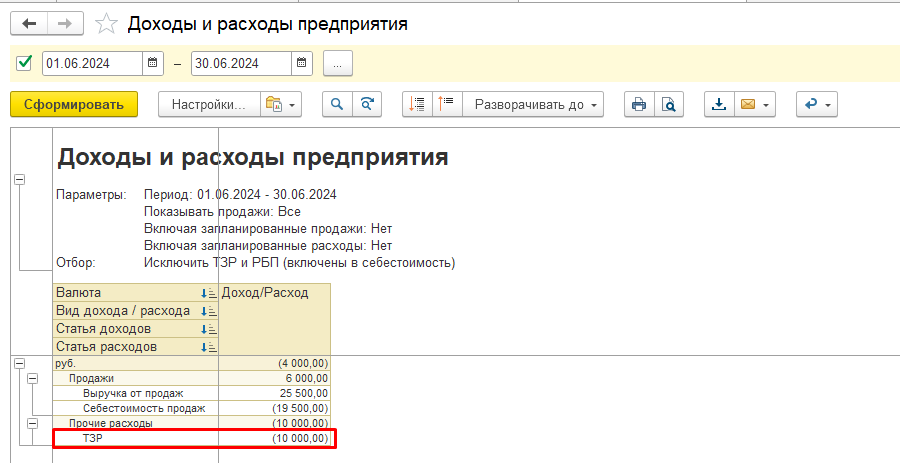Collapse the Продажи group
900x463 pixels.
pos(32,379)
